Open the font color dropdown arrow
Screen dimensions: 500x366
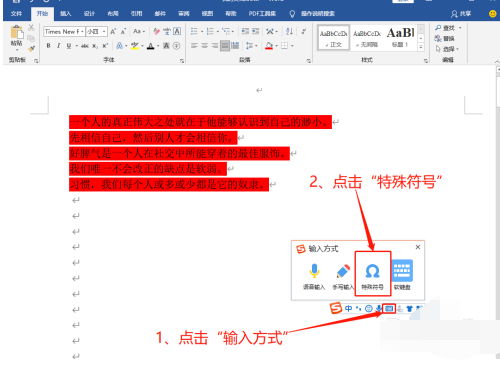coord(158,46)
